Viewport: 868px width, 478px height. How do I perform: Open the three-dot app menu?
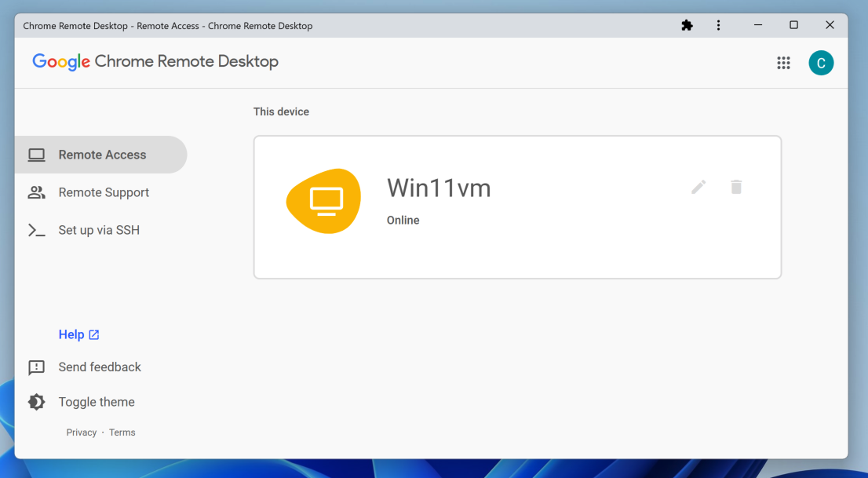tap(718, 25)
